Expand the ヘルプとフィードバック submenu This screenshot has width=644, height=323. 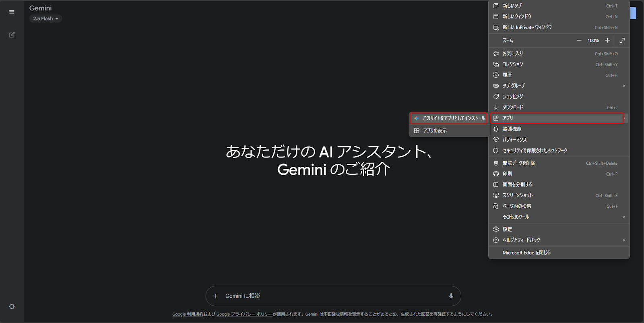pos(559,240)
